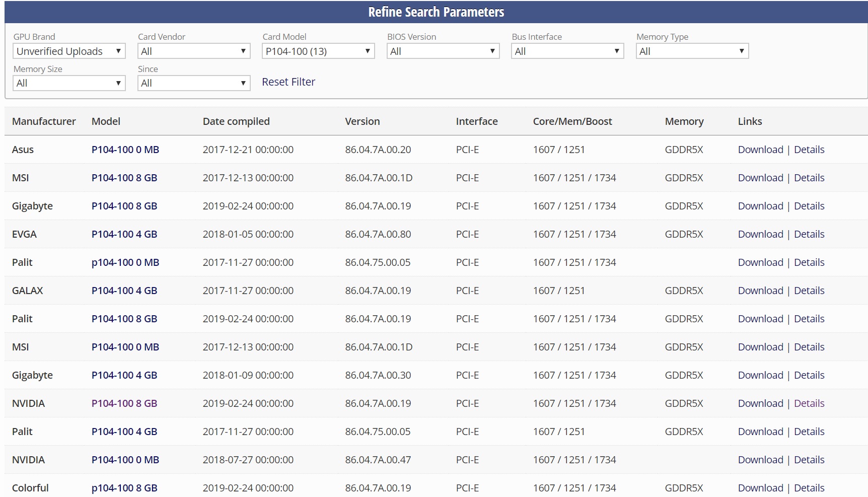The width and height of the screenshot is (868, 497).
Task: Select the GDDR5X cell in the Asus row
Action: coord(684,150)
